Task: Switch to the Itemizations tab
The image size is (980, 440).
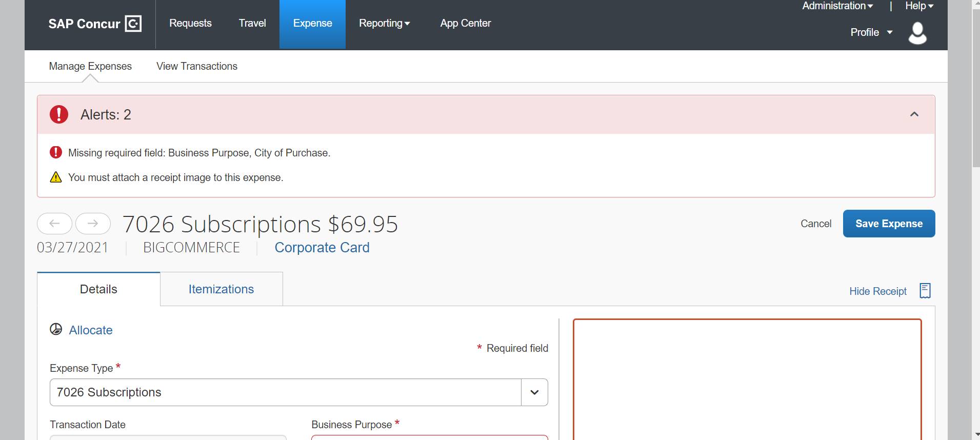Action: (x=221, y=289)
